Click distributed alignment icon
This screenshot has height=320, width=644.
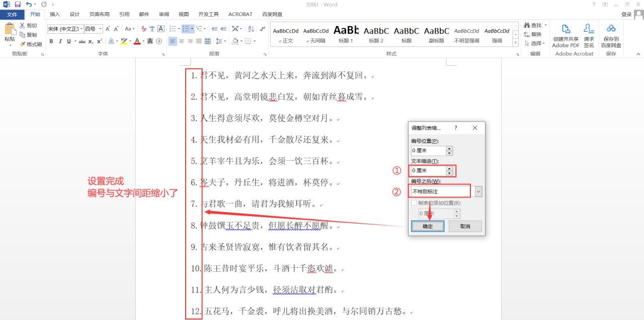(x=207, y=41)
